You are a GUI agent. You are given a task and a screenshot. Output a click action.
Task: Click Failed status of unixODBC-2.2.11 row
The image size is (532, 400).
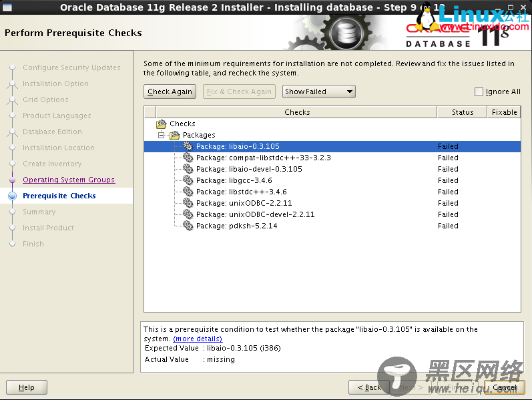pos(448,203)
